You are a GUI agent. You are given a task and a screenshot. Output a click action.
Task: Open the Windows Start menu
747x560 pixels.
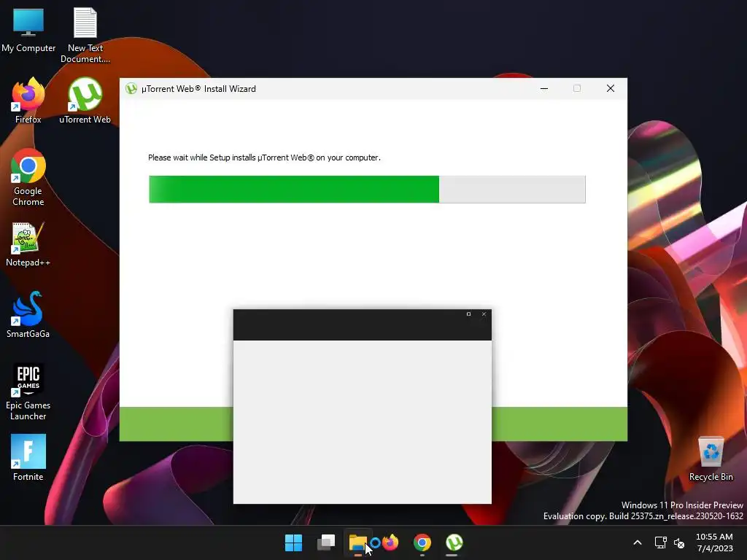pyautogui.click(x=293, y=542)
